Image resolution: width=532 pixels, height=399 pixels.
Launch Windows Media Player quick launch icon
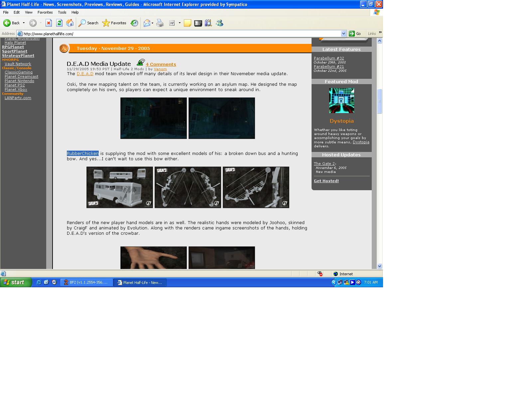(54, 282)
